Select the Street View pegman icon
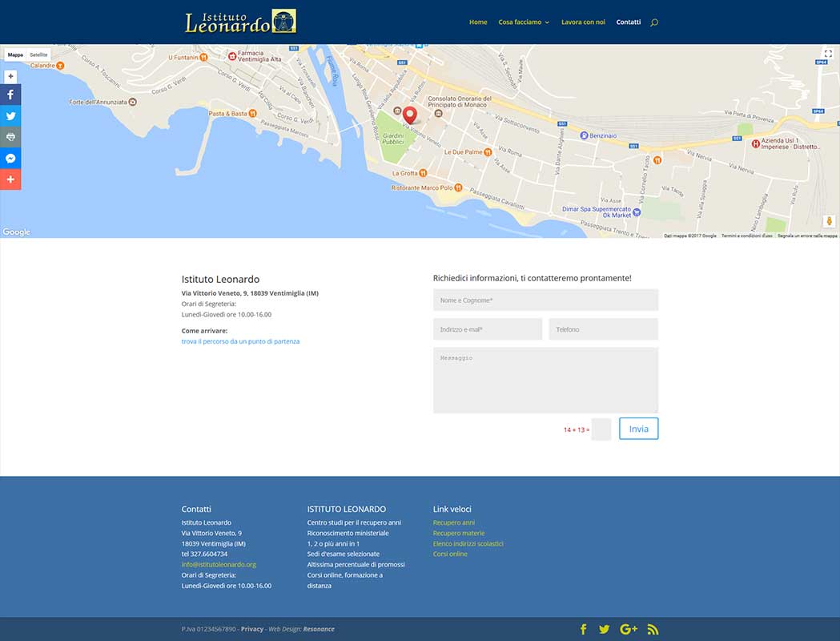Viewport: 840px width, 641px height. (x=830, y=221)
